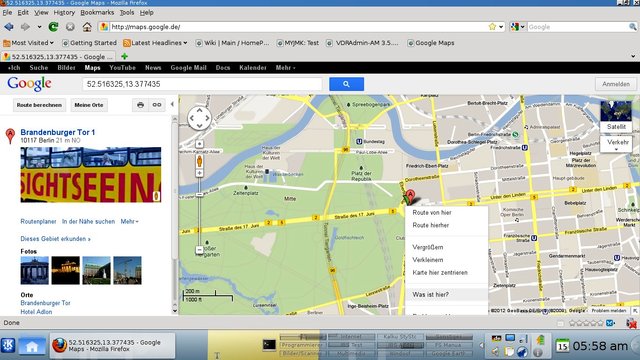The image size is (640, 360).
Task: Open the File menu
Action: (7, 13)
